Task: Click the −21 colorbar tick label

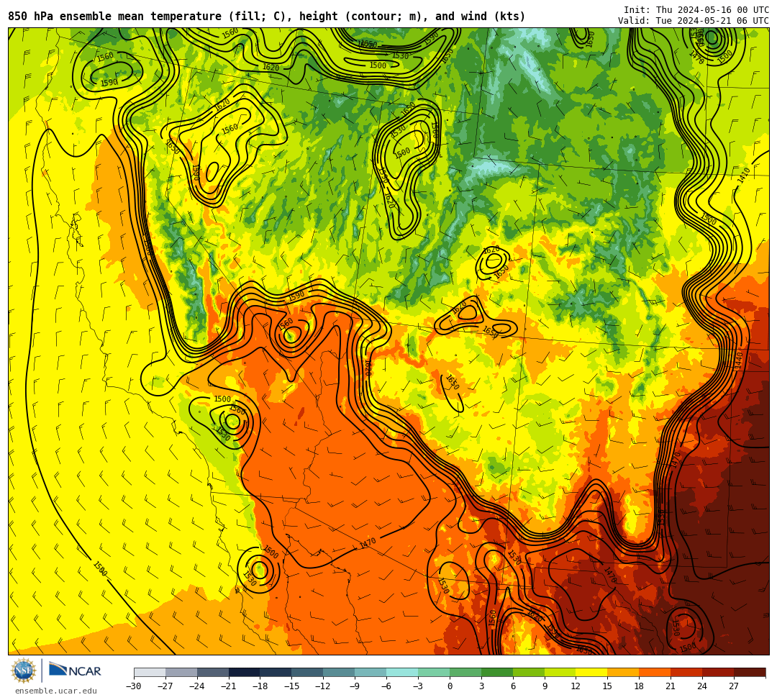Action: [x=229, y=686]
